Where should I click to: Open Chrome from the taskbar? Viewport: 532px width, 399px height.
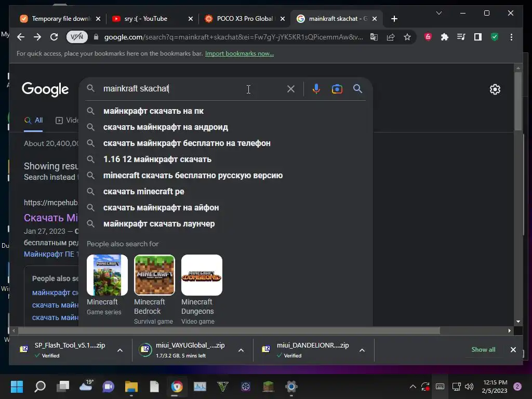point(177,387)
